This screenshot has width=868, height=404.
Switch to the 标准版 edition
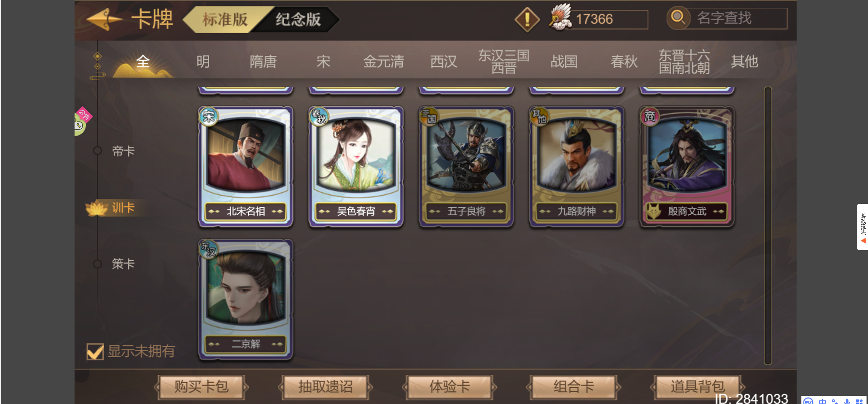click(225, 20)
